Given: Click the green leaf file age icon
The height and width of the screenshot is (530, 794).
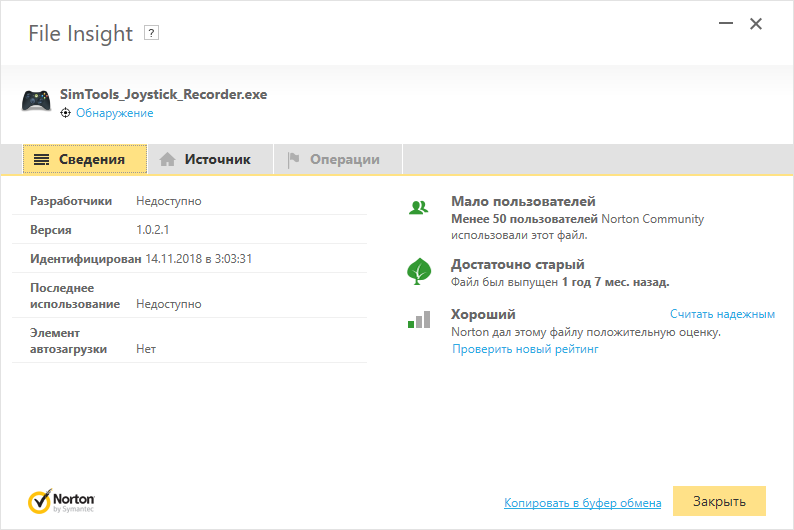Looking at the screenshot, I should (x=418, y=271).
